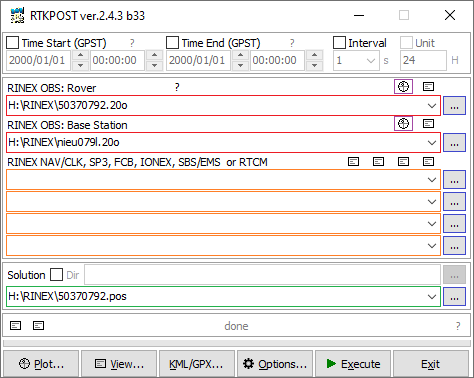Open the KML/GPX... converter
474x378 pixels.
[197, 364]
